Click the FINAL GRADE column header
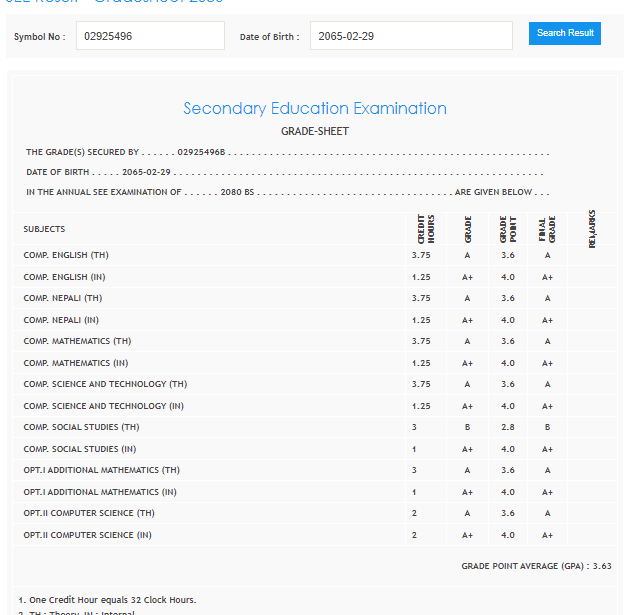 pyautogui.click(x=547, y=229)
